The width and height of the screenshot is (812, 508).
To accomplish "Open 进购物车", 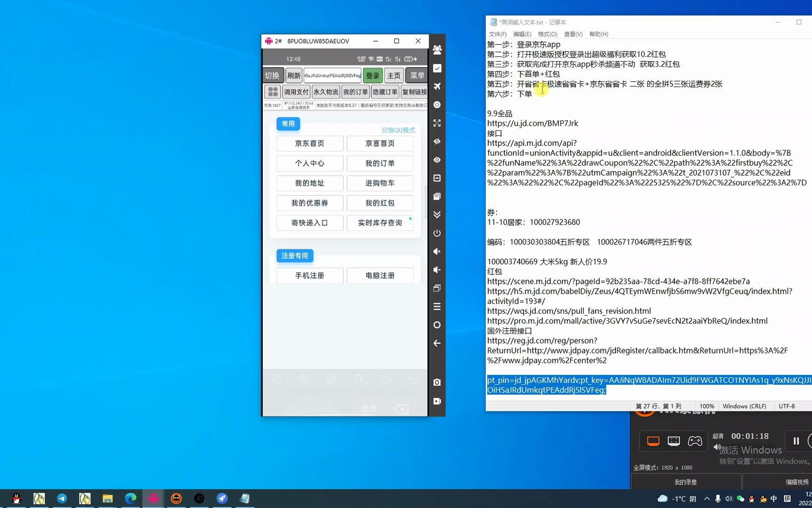I will [380, 183].
